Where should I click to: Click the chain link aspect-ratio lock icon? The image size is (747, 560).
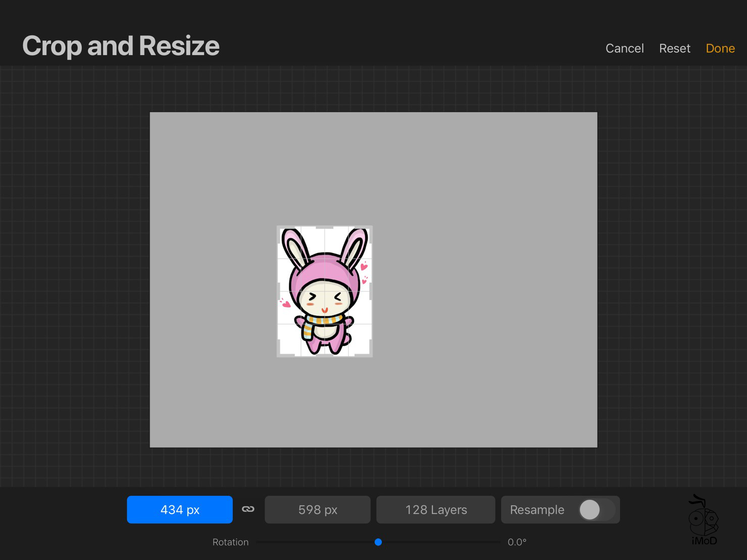point(248,509)
